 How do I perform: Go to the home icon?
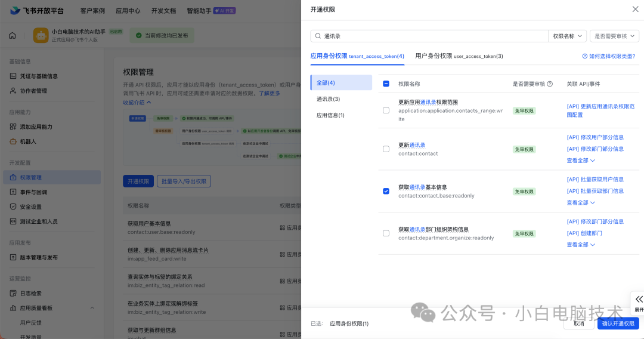point(13,35)
